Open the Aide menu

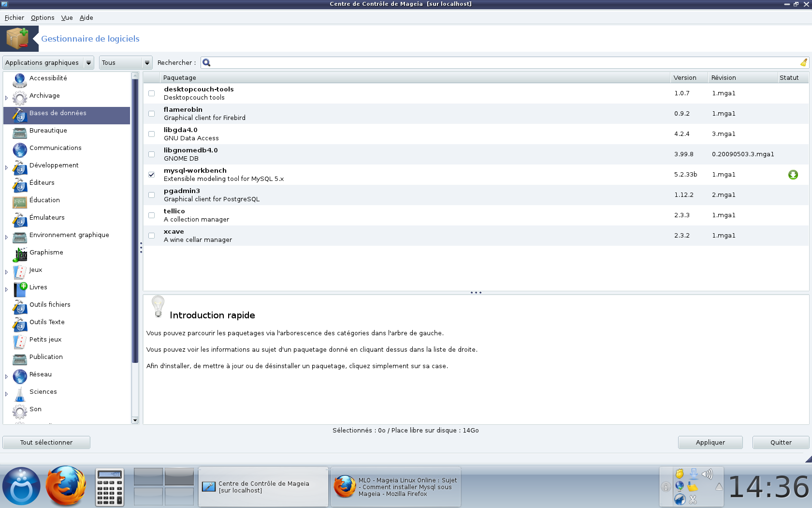[87, 17]
